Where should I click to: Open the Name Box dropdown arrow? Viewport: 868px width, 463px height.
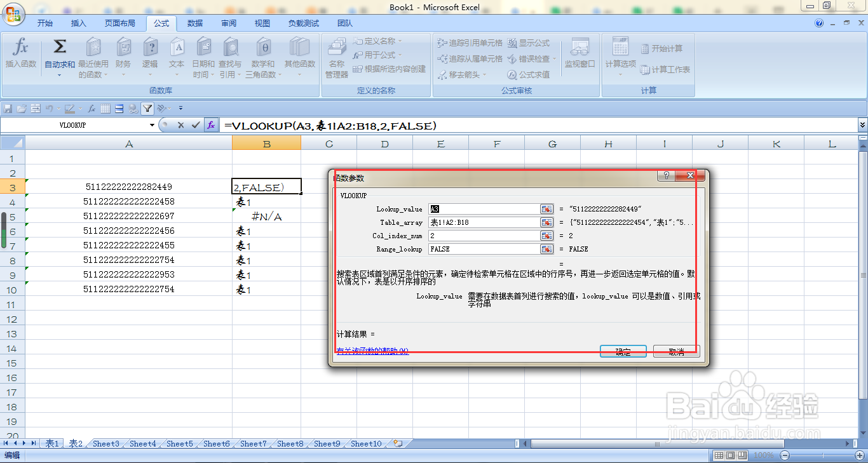tap(152, 126)
